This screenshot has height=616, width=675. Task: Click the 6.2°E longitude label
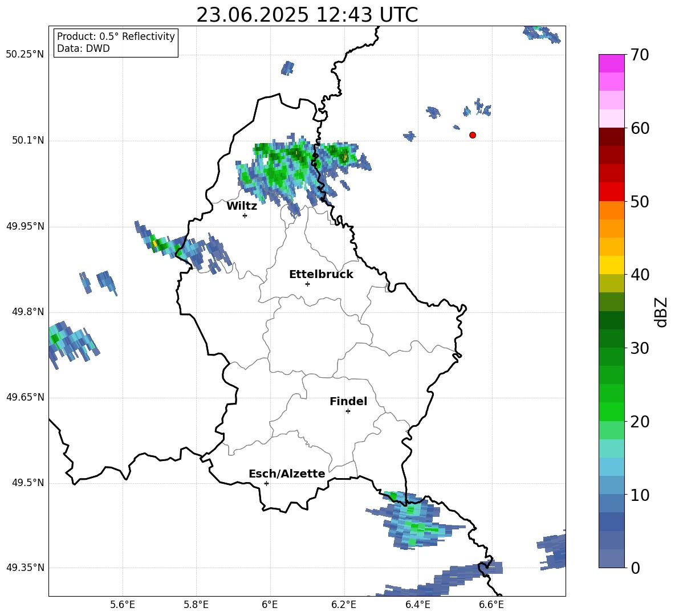pos(344,605)
